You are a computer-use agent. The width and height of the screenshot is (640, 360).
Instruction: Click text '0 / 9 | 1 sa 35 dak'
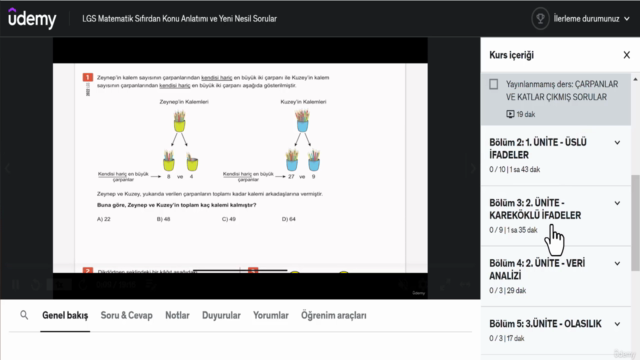pos(513,230)
